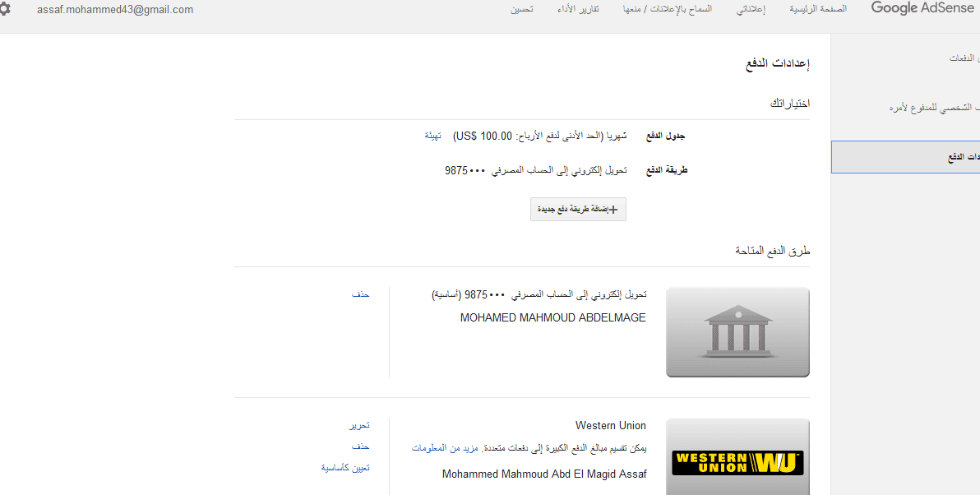980x495 pixels.
Task: Click the Western Union method title text
Action: point(611,425)
